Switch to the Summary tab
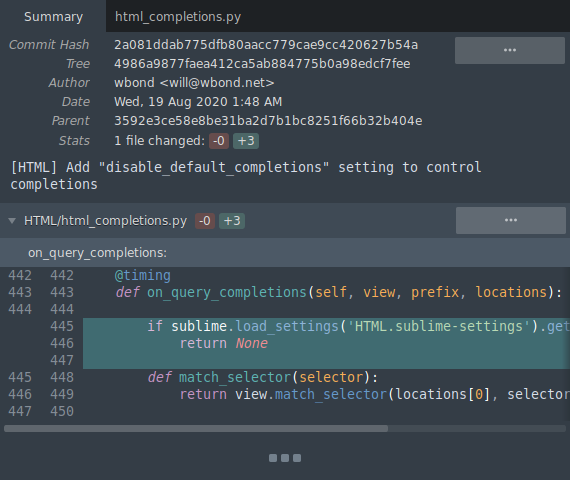 pyautogui.click(x=53, y=17)
